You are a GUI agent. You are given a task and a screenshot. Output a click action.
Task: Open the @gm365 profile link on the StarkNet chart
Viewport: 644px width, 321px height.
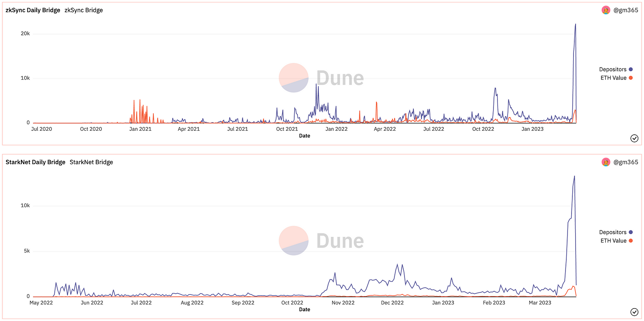tap(625, 162)
